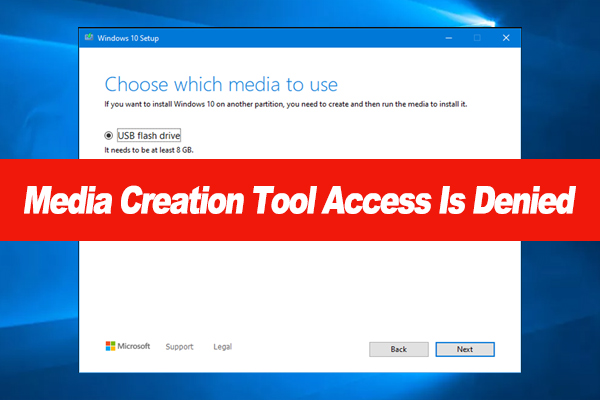600x400 pixels.
Task: Click the "Choose which media to use" heading
Action: (221, 83)
